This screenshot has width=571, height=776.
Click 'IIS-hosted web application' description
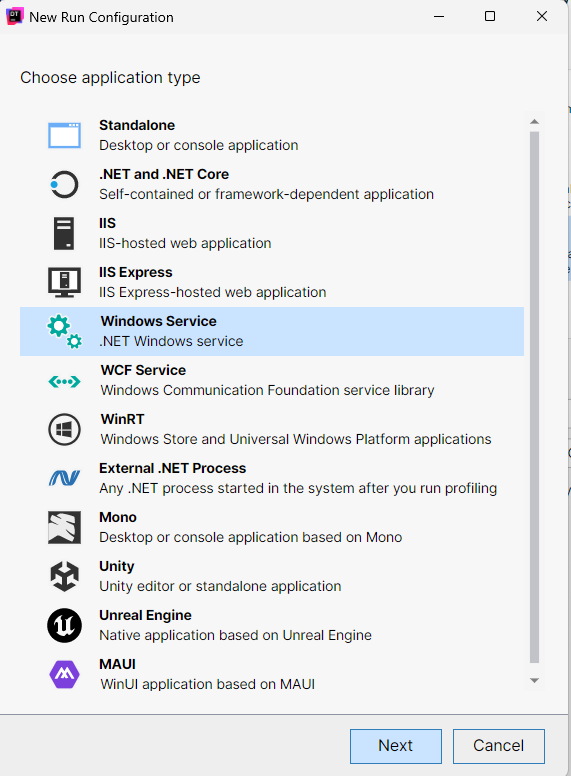[185, 243]
